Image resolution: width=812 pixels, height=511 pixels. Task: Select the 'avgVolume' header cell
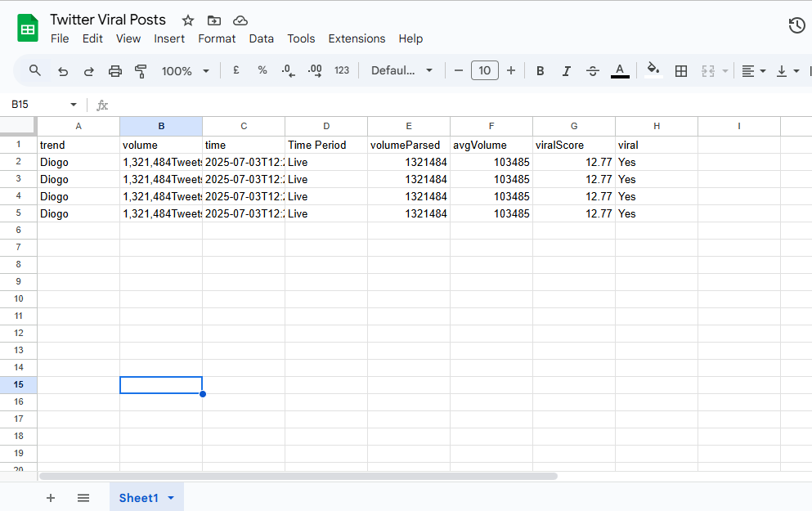click(x=491, y=145)
